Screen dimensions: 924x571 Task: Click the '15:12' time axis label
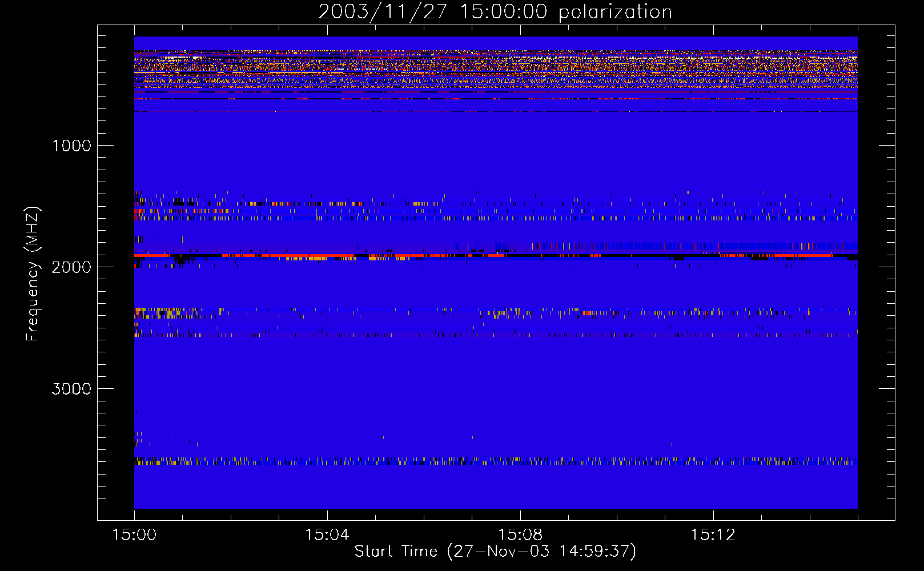[713, 535]
